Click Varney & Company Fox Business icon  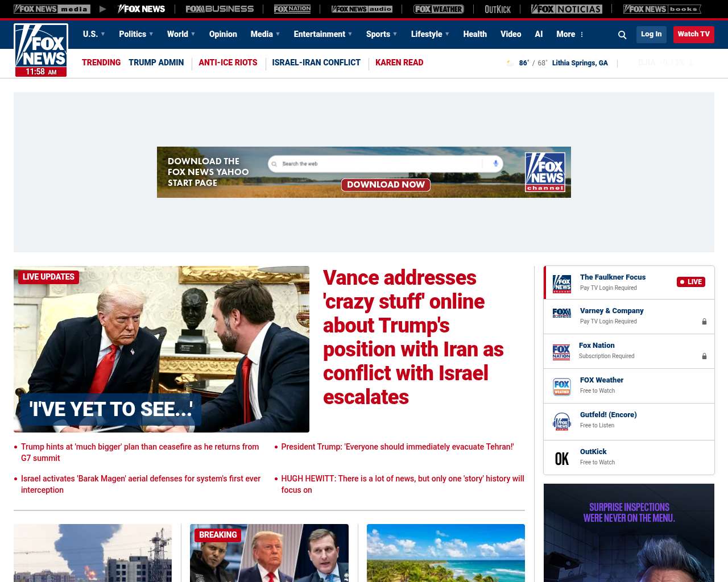(x=562, y=313)
